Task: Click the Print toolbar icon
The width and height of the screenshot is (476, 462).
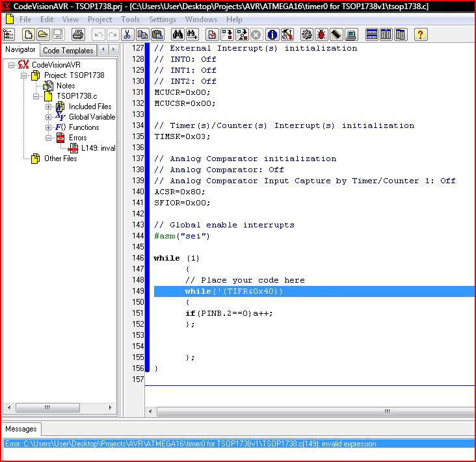Action: coord(77,34)
